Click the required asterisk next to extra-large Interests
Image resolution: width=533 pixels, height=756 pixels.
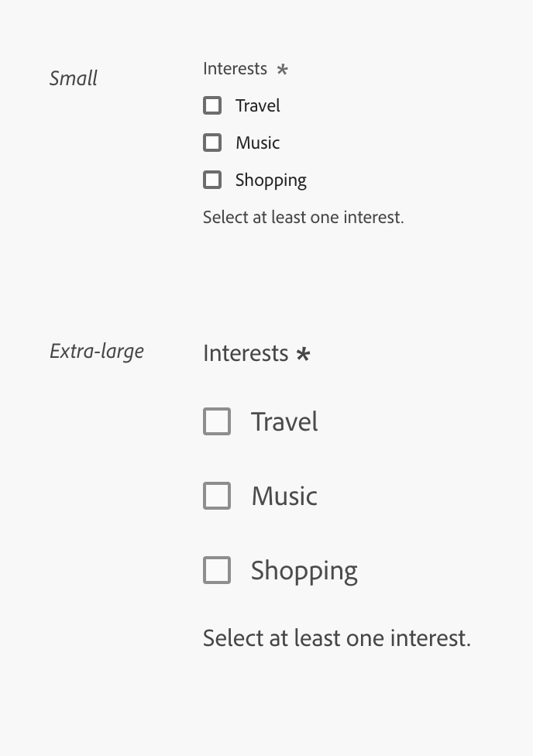304,355
